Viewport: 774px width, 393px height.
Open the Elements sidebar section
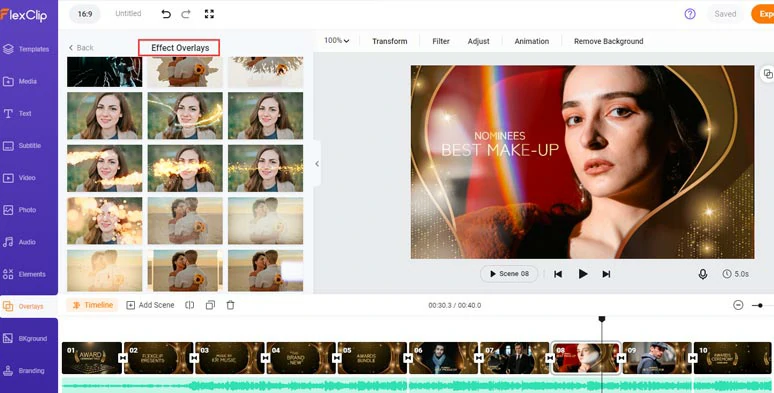click(25, 274)
